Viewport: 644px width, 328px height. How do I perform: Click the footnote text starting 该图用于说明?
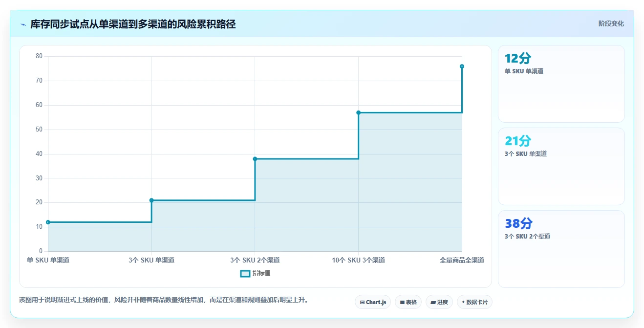pos(164,300)
